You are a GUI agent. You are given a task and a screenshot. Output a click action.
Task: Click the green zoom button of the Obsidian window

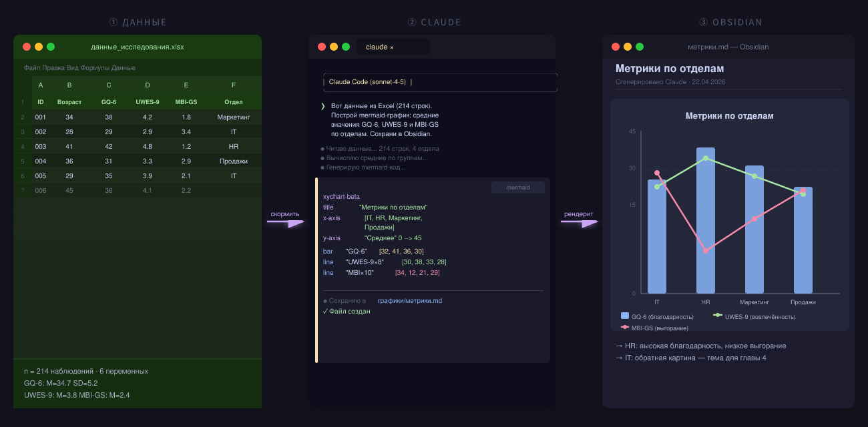pyautogui.click(x=640, y=47)
